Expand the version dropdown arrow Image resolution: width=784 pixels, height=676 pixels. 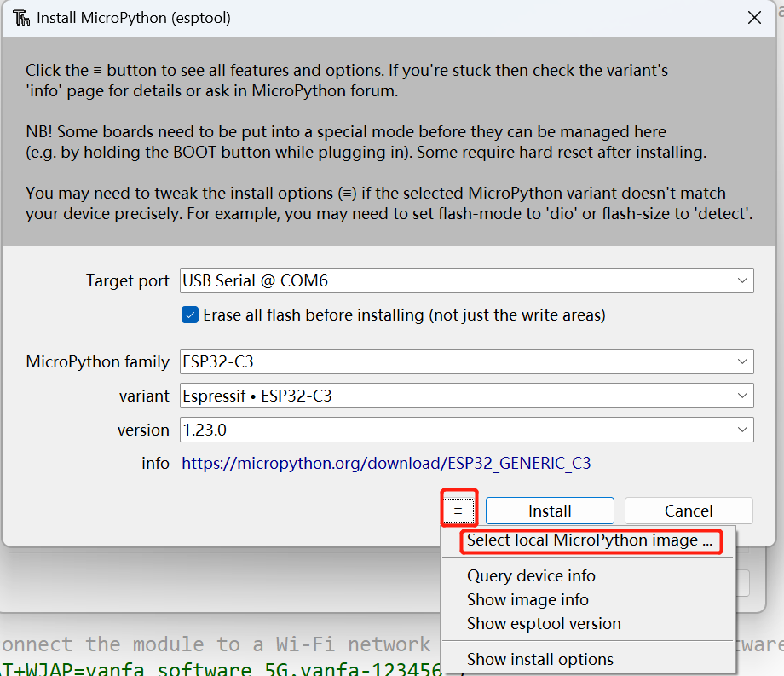tap(742, 430)
